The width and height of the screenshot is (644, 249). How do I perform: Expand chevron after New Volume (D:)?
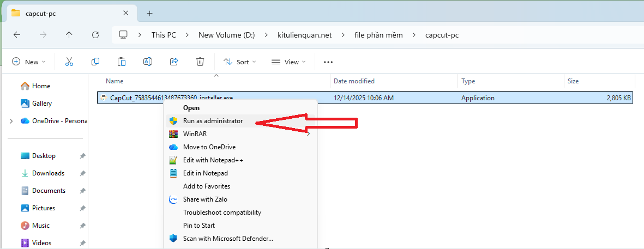point(266,35)
